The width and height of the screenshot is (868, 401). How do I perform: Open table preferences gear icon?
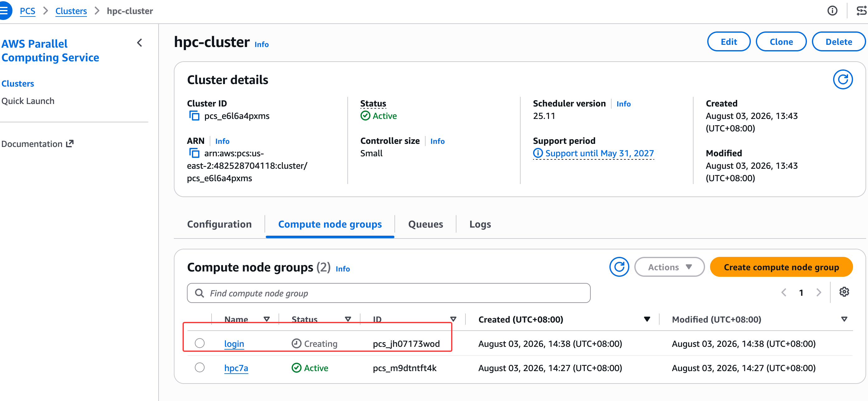844,292
